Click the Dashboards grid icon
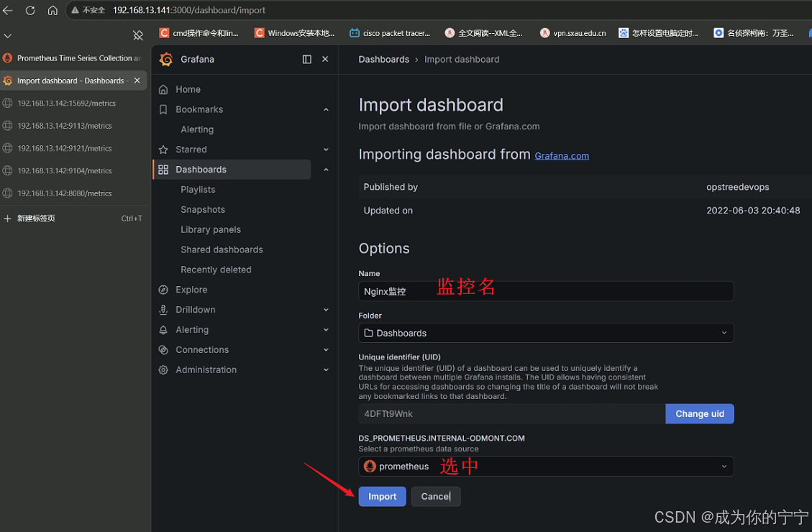Screen dimensions: 812x532 163,170
